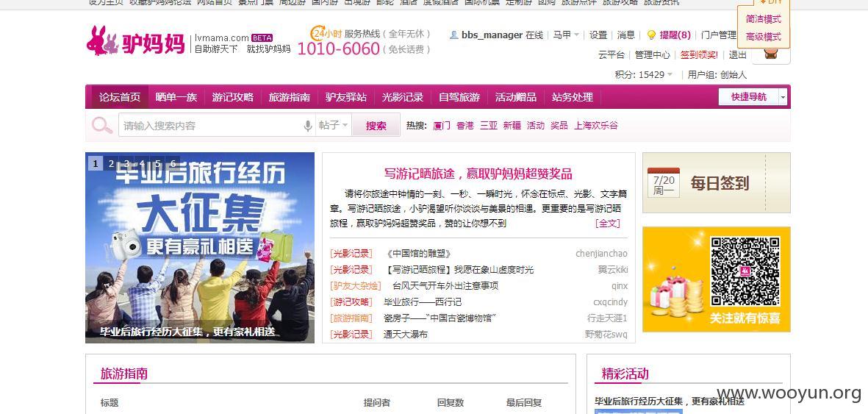Click the lightbulb reminder icon
Screen dimensions: 868x414
(x=652, y=35)
